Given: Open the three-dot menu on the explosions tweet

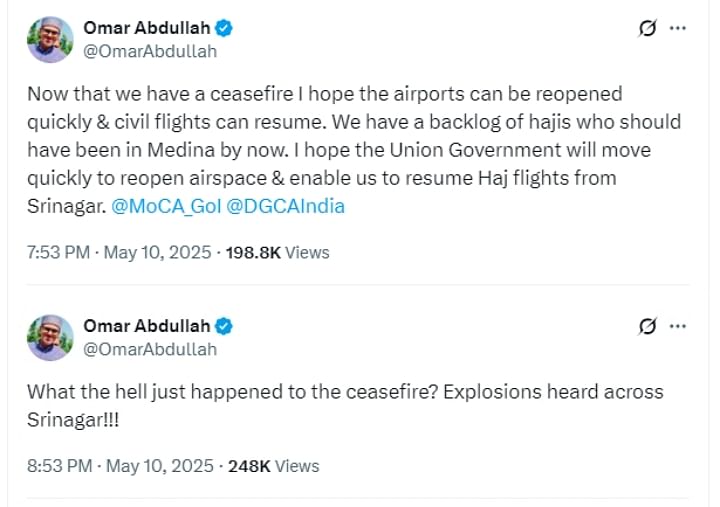Looking at the screenshot, I should (x=678, y=327).
